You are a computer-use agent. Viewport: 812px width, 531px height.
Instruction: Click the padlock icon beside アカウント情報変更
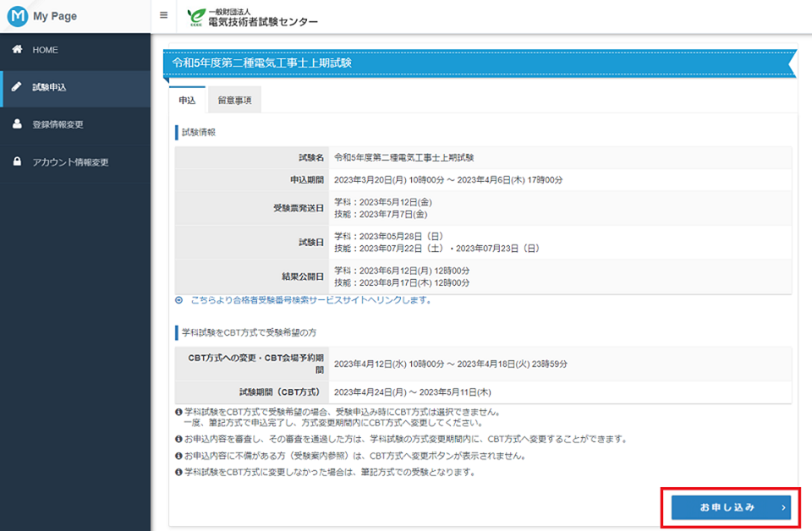[17, 161]
